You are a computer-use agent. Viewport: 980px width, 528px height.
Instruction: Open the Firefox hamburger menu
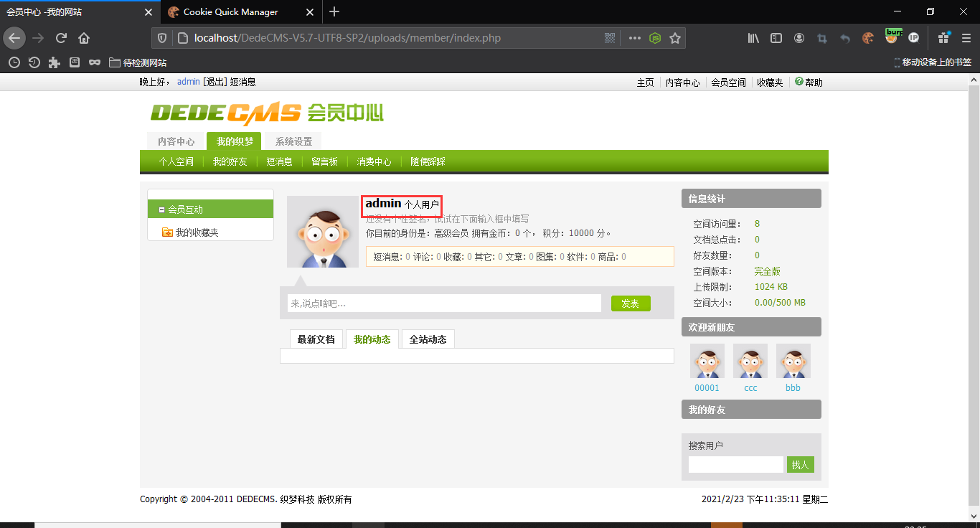click(x=966, y=39)
